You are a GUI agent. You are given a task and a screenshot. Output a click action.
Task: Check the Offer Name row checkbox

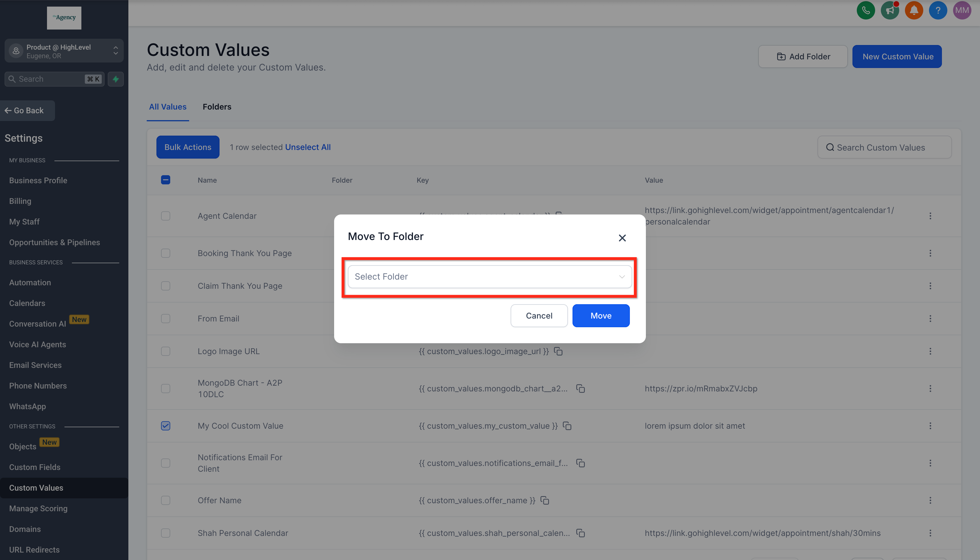(166, 500)
